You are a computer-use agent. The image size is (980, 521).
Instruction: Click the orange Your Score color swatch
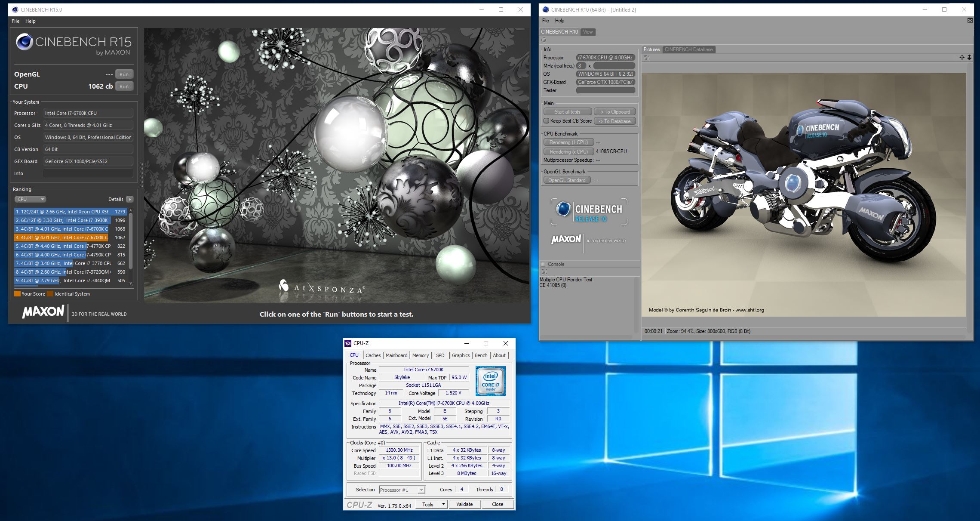[17, 294]
